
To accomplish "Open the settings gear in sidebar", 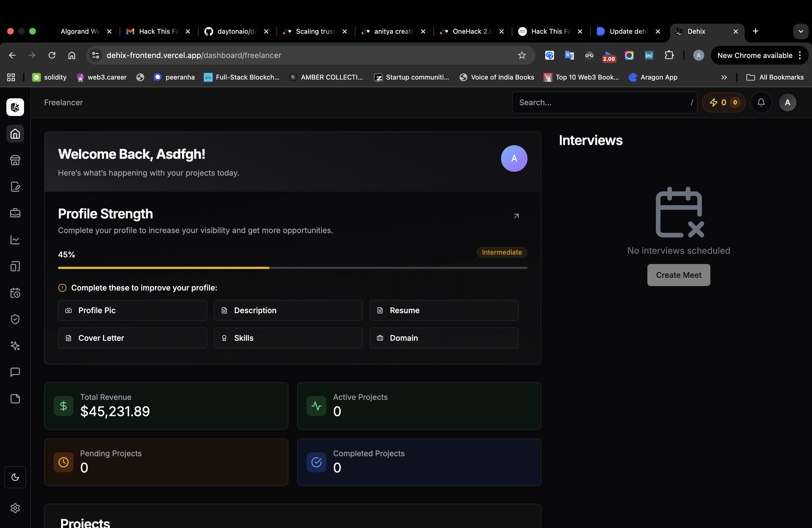I will click(15, 508).
